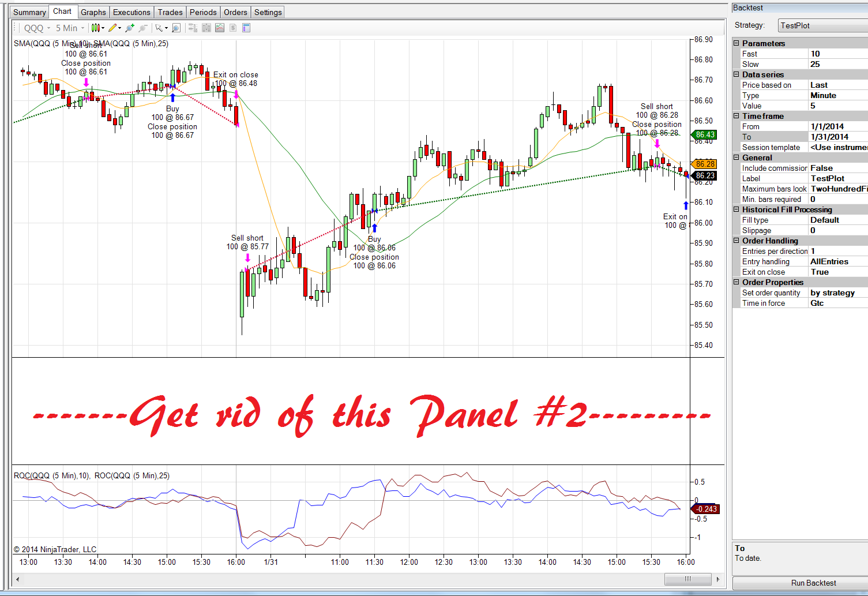Collapse the Order Handling category
This screenshot has height=596, width=868.
click(737, 241)
